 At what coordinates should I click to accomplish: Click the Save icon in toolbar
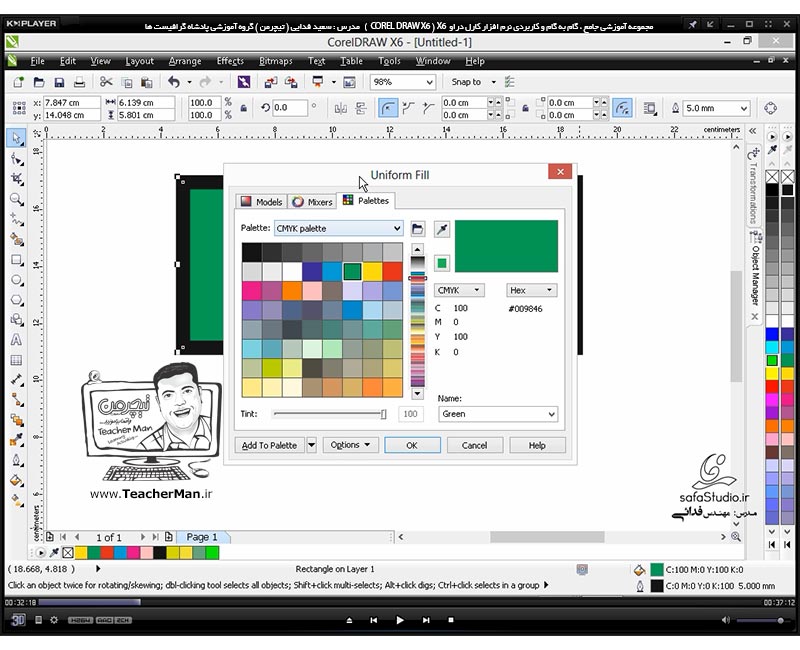click(x=59, y=82)
